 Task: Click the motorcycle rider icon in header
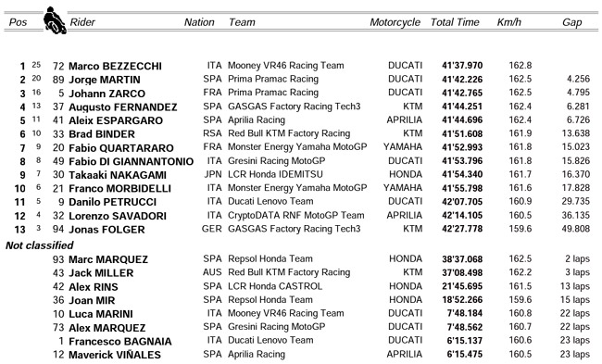click(55, 20)
